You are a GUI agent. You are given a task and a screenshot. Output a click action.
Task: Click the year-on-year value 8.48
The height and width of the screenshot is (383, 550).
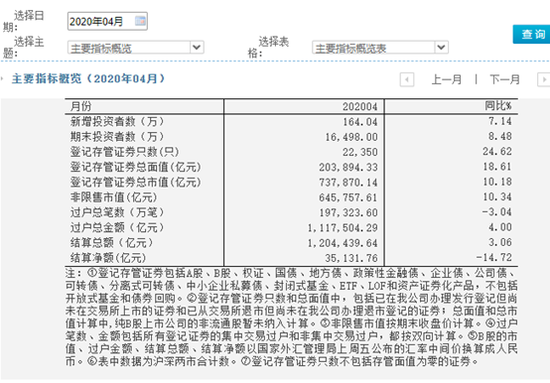click(x=500, y=136)
